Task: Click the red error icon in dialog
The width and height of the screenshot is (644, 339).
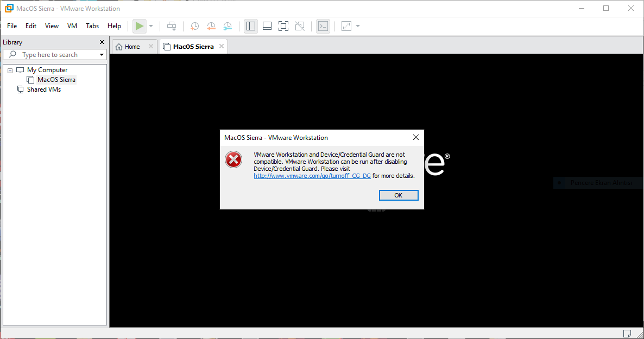Action: [233, 159]
